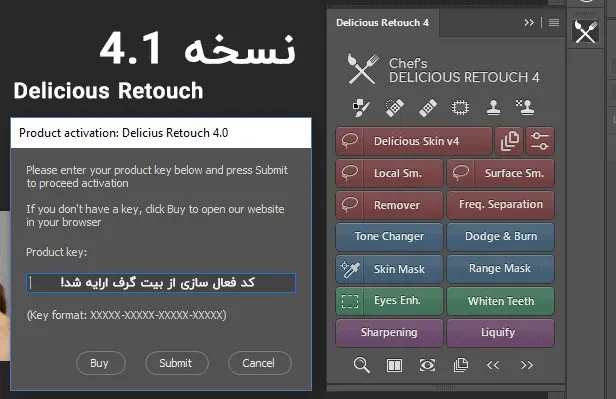Screen dimensions: 616x399
Task: Select the Healing Brush bandage icon
Action: pos(428,107)
